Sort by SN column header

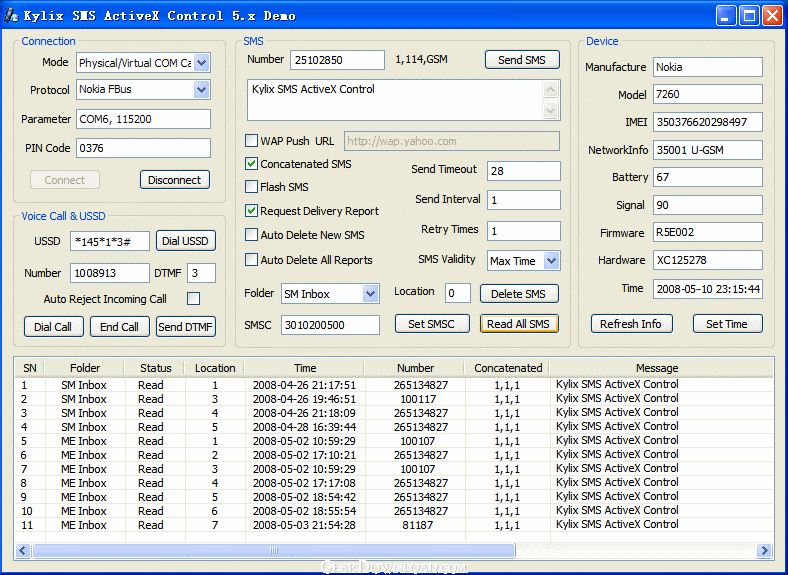point(30,368)
